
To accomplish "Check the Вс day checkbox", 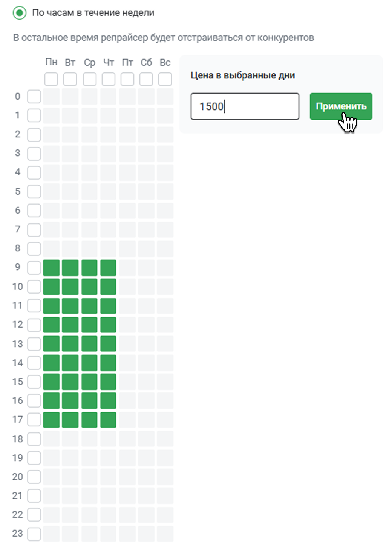I will 165,79.
